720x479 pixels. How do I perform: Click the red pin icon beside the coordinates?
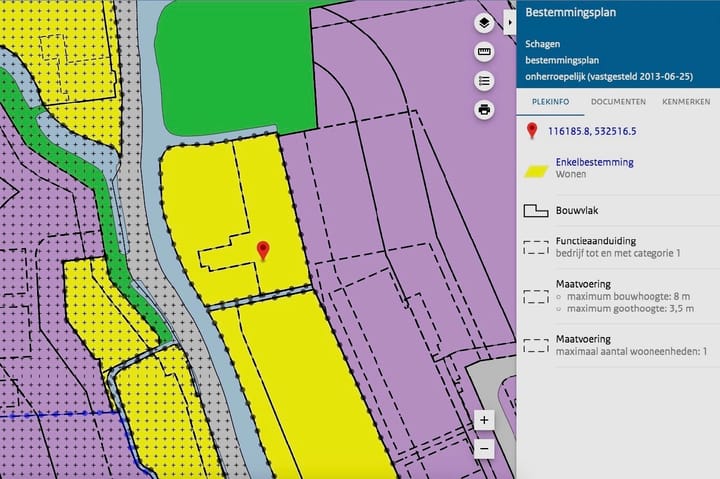(x=532, y=131)
